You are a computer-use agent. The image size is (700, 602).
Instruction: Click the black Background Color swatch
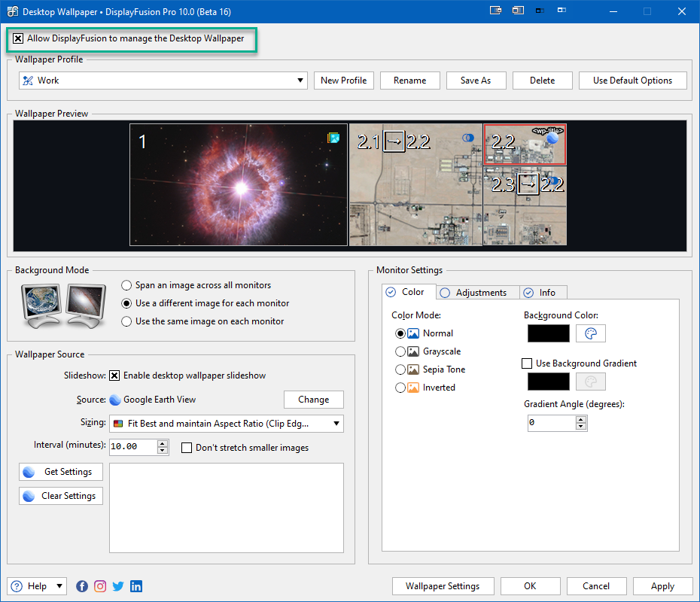(549, 333)
